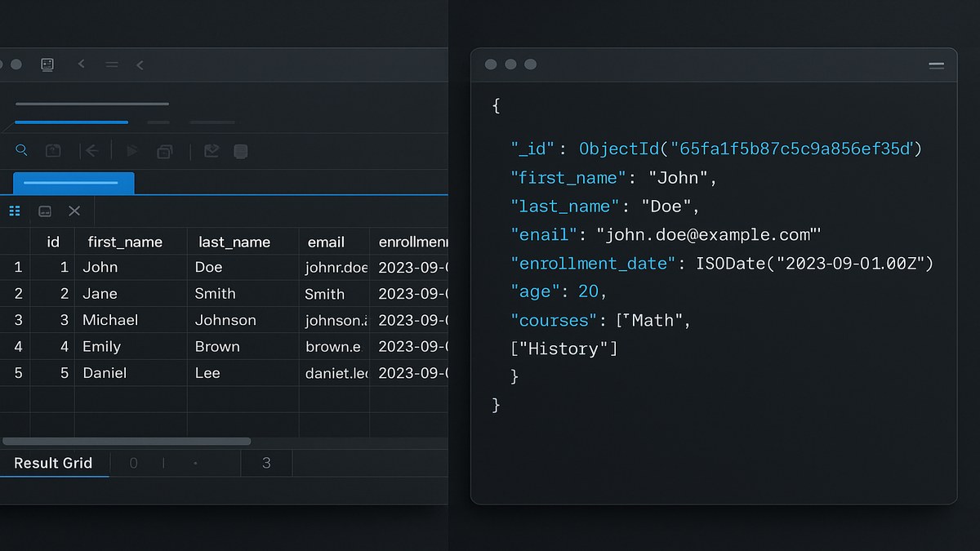Screen dimensions: 980x551
Task: Open form editor view icon beside grid icon
Action: 45,211
